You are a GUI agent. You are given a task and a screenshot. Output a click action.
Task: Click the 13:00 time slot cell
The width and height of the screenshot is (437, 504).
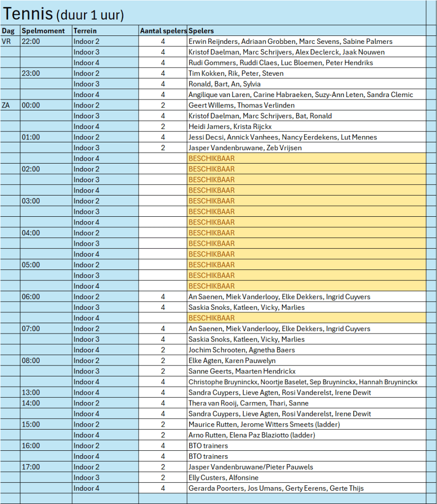pyautogui.click(x=45, y=393)
